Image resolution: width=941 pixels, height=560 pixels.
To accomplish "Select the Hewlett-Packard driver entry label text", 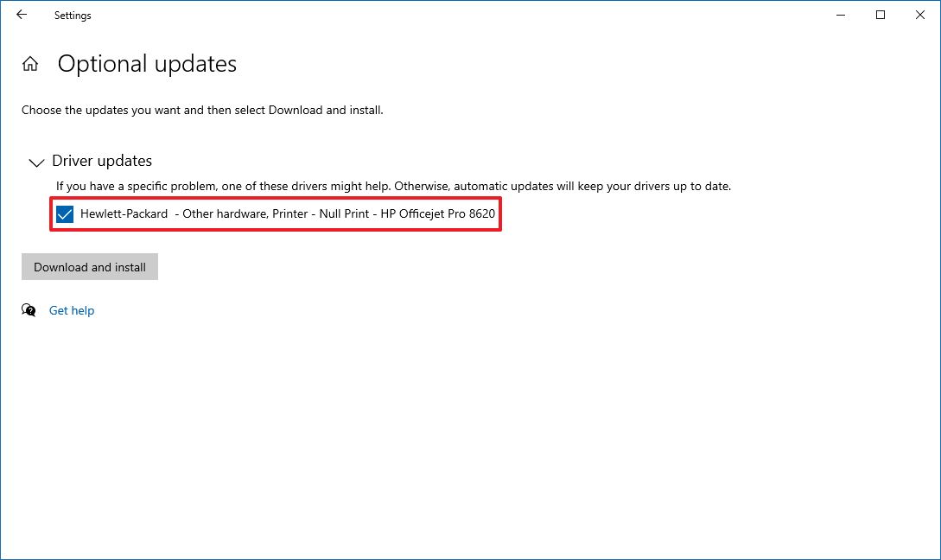I will [x=124, y=213].
